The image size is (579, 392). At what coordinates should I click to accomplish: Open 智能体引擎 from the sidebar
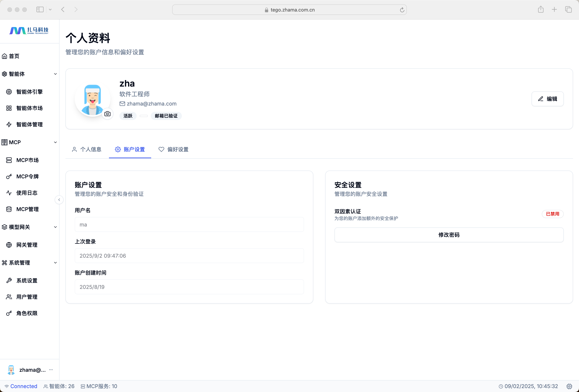pos(29,92)
